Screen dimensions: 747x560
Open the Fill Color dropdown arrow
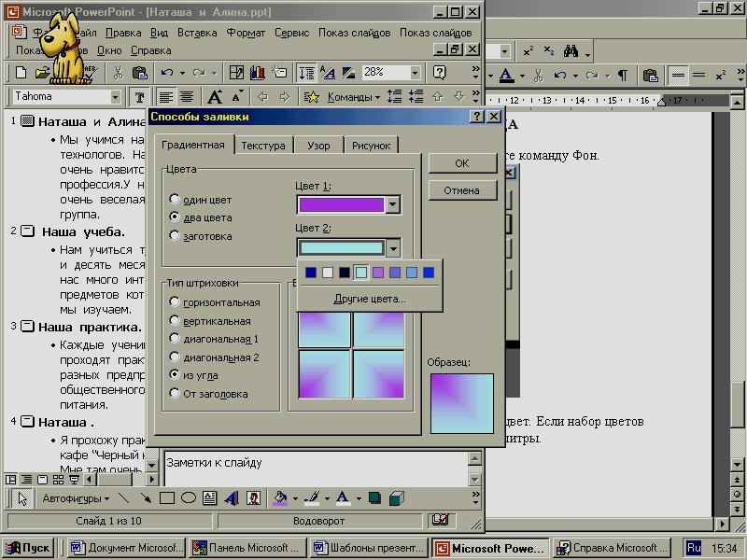click(295, 498)
